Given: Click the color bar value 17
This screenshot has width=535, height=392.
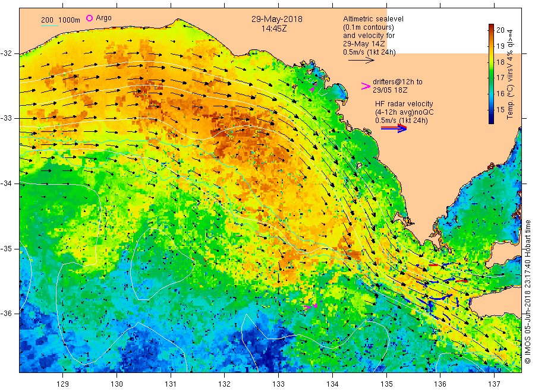Looking at the screenshot, I should 500,78.
